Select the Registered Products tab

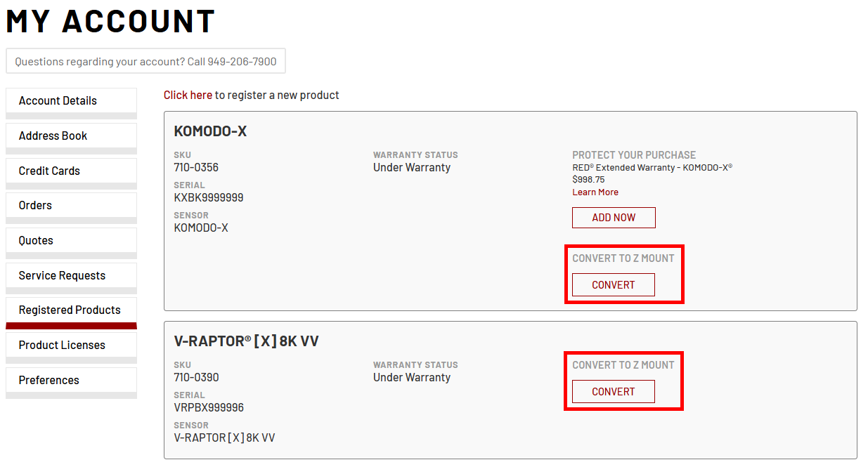pos(70,310)
